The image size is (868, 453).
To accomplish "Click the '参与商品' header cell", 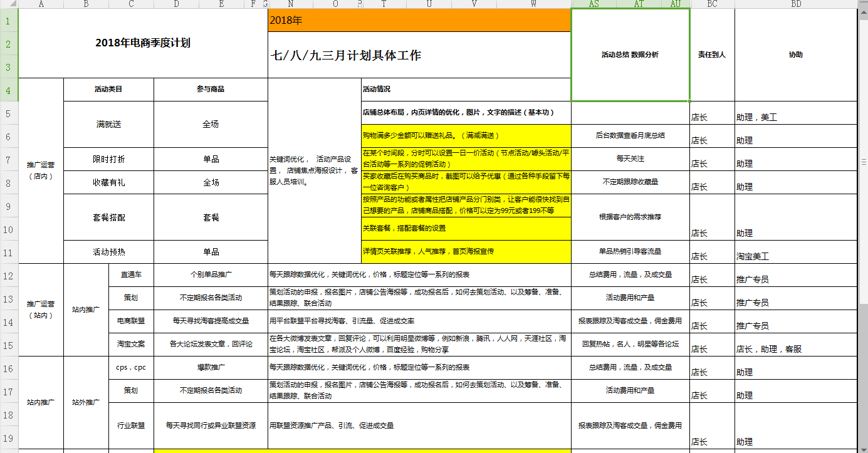I will (x=211, y=90).
